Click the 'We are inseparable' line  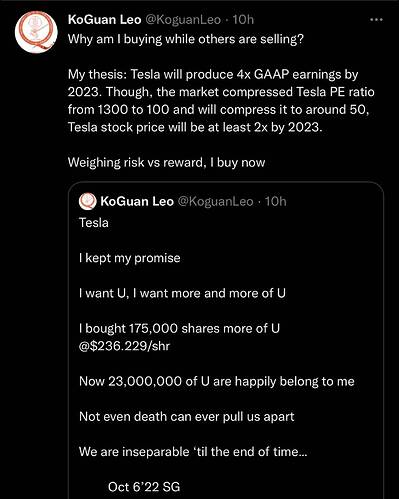pos(193,452)
